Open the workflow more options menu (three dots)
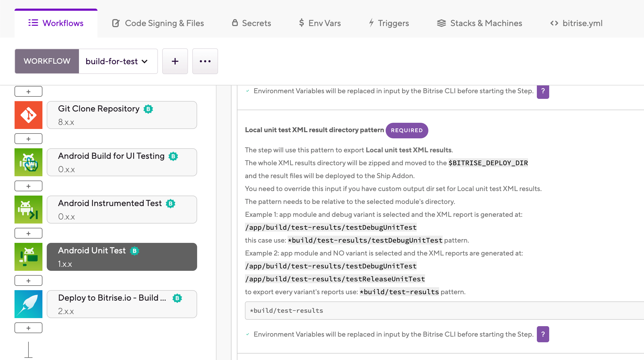Screen dimensions: 644x360 click(x=205, y=61)
